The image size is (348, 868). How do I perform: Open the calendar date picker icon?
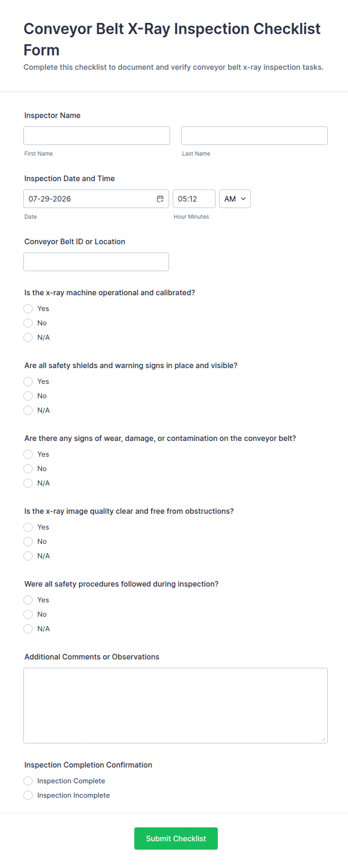point(160,199)
